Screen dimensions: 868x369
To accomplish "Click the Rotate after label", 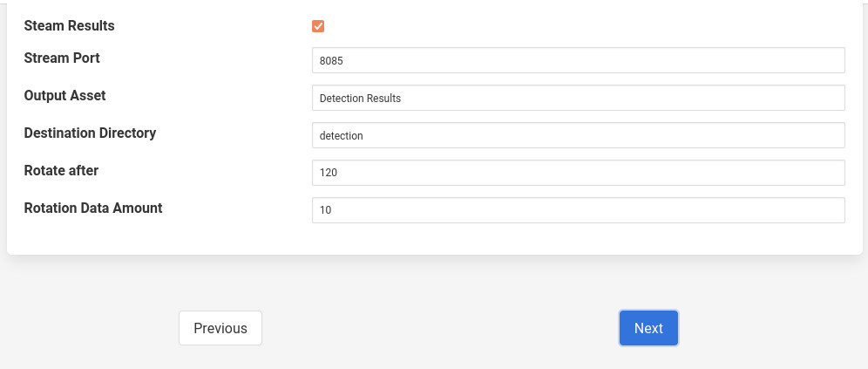I will click(x=61, y=171).
